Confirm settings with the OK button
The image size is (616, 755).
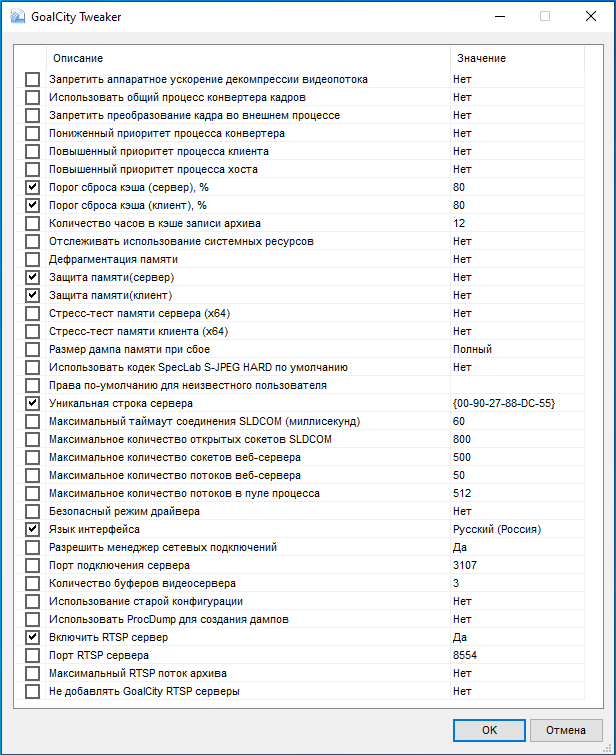point(489,730)
